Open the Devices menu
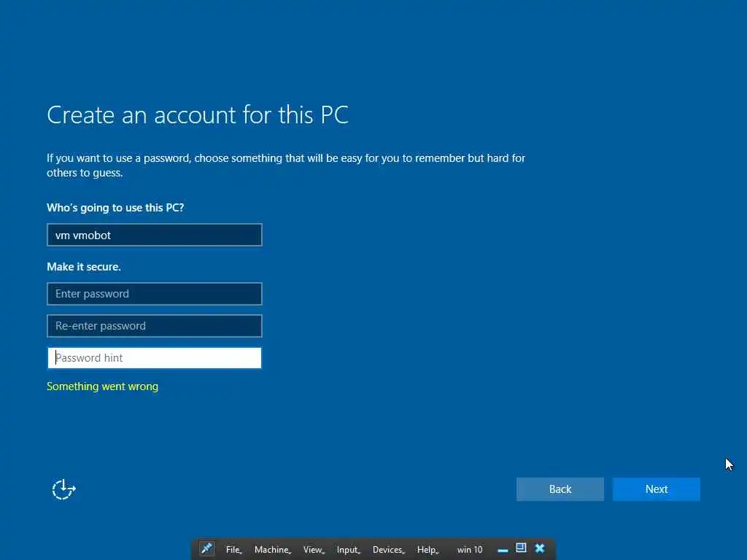The width and height of the screenshot is (747, 560). point(388,550)
